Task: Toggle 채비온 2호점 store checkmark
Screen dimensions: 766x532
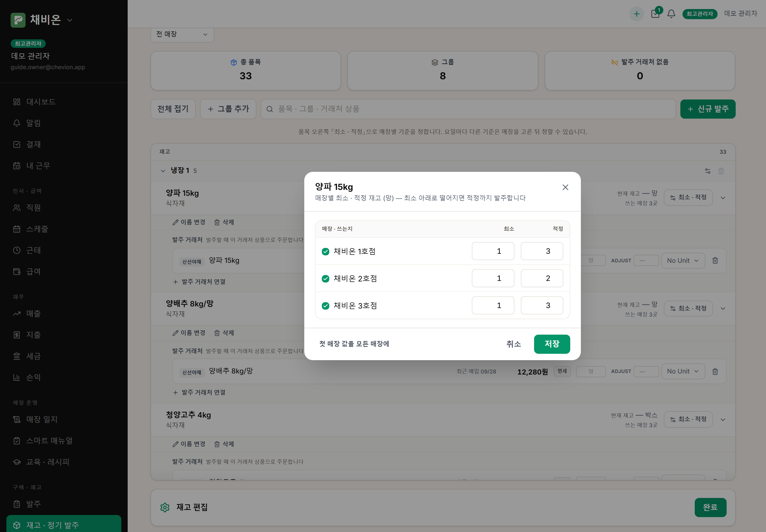Action: point(325,279)
